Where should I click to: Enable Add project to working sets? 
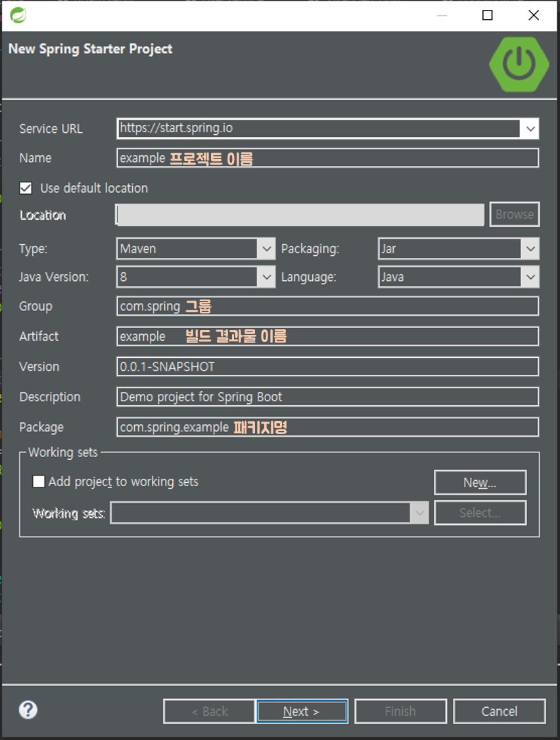(x=39, y=481)
